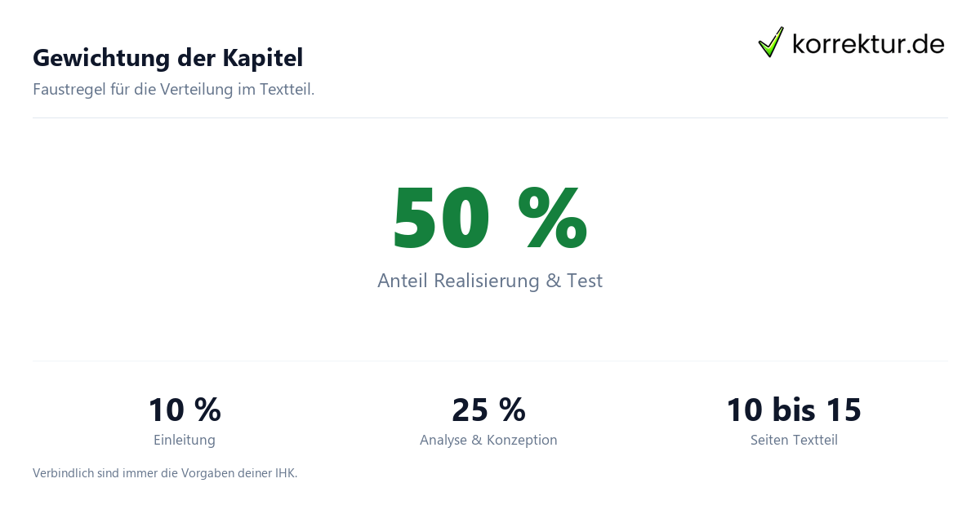980x514 pixels.
Task: Click the green checkmark logo icon
Action: tap(771, 42)
